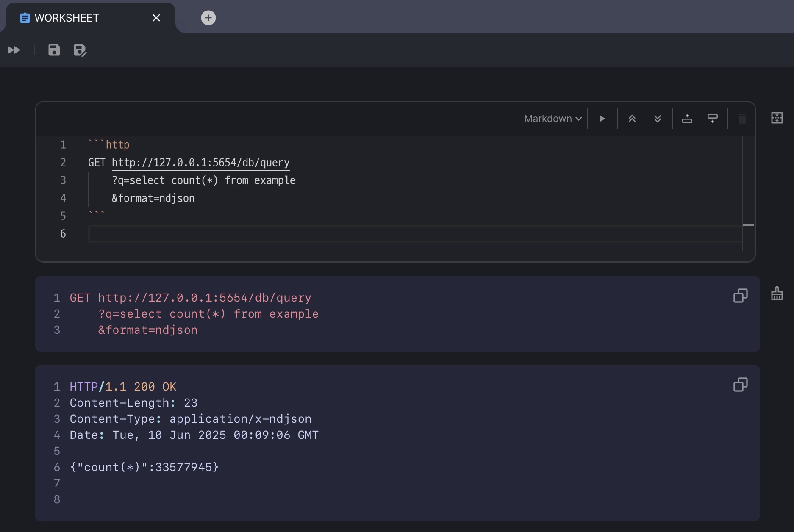Insert a new cell above this one

pyautogui.click(x=687, y=119)
